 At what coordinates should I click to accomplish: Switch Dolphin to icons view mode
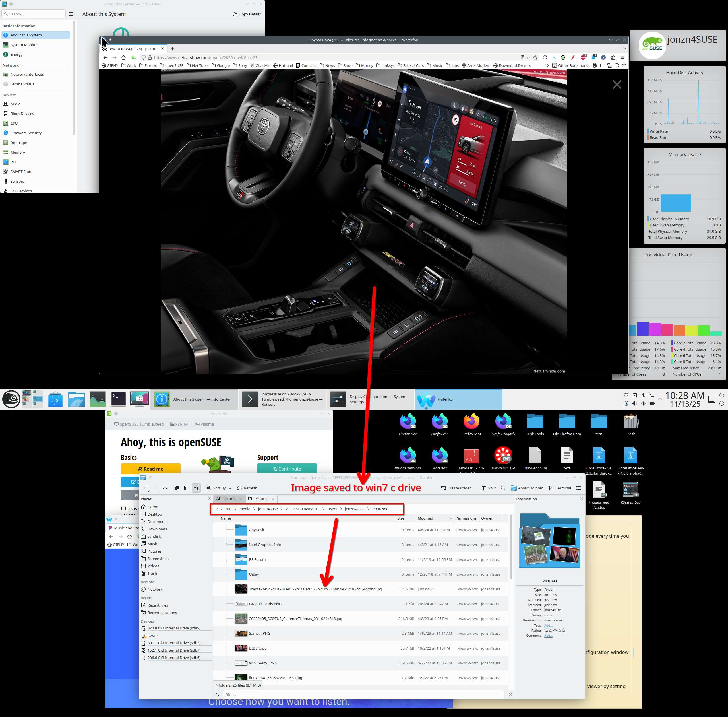click(177, 488)
